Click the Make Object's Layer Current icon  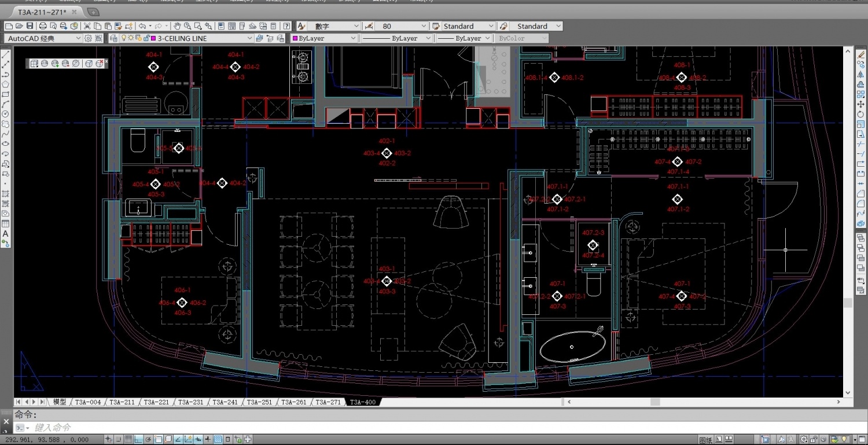pos(259,38)
